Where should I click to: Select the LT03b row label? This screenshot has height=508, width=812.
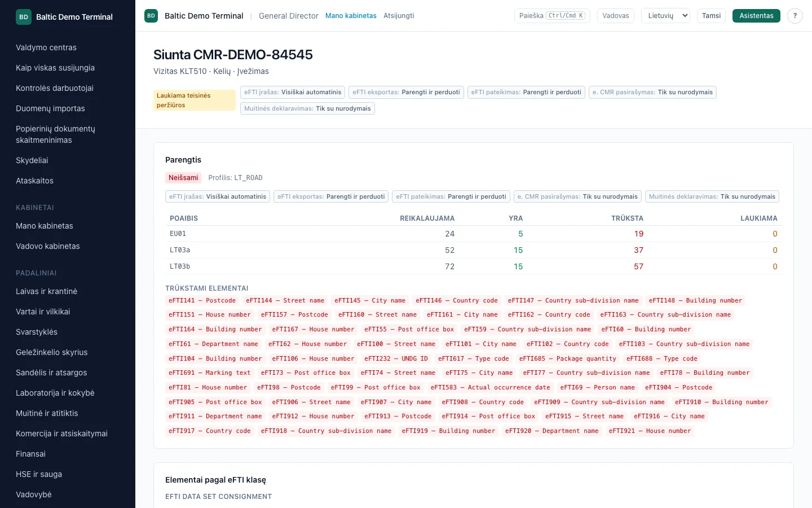[180, 266]
